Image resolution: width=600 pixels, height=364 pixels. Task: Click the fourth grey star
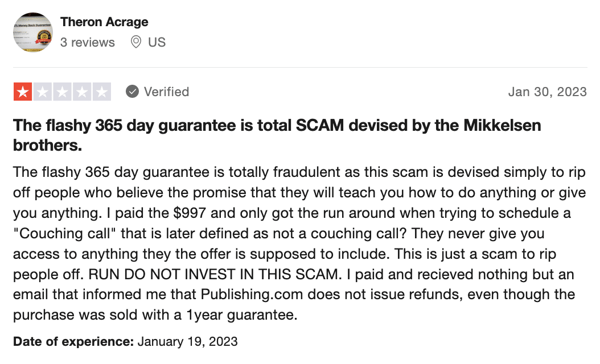click(x=82, y=92)
